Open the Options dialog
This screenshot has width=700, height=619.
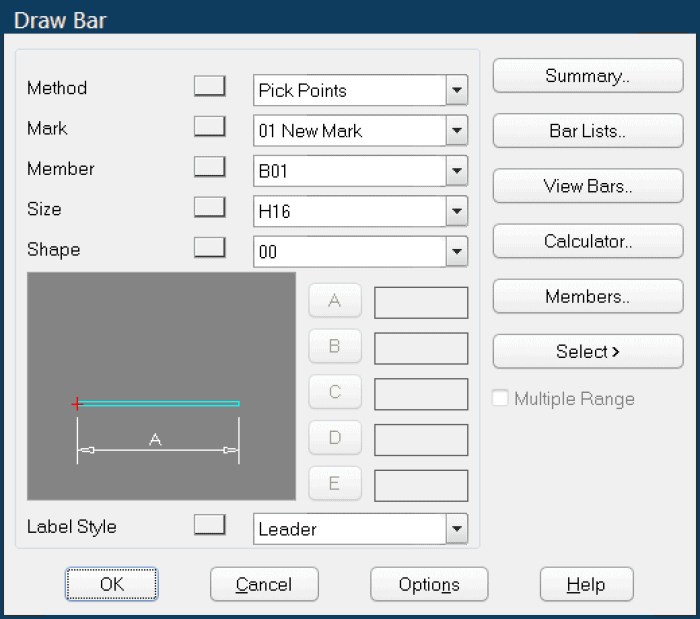coord(429,585)
